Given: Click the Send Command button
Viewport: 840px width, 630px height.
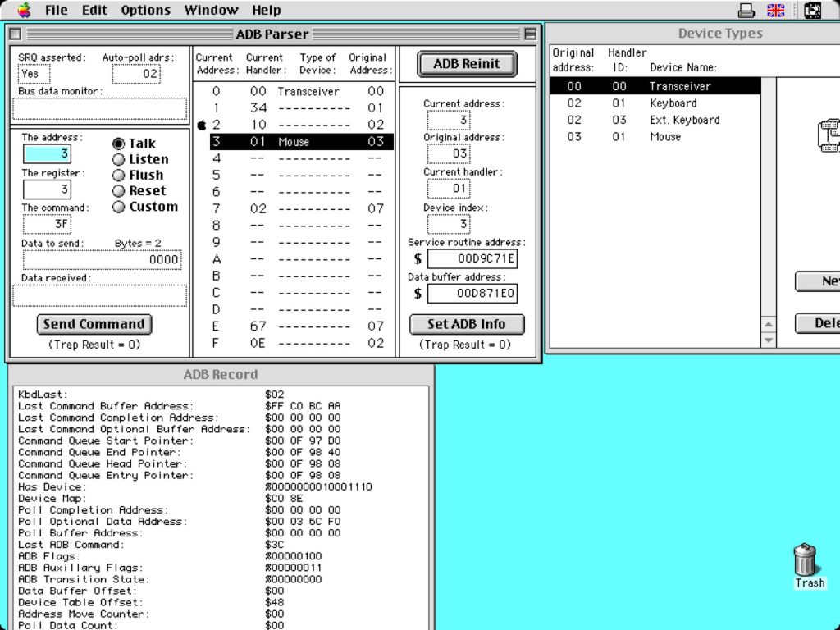Looking at the screenshot, I should pyautogui.click(x=94, y=324).
